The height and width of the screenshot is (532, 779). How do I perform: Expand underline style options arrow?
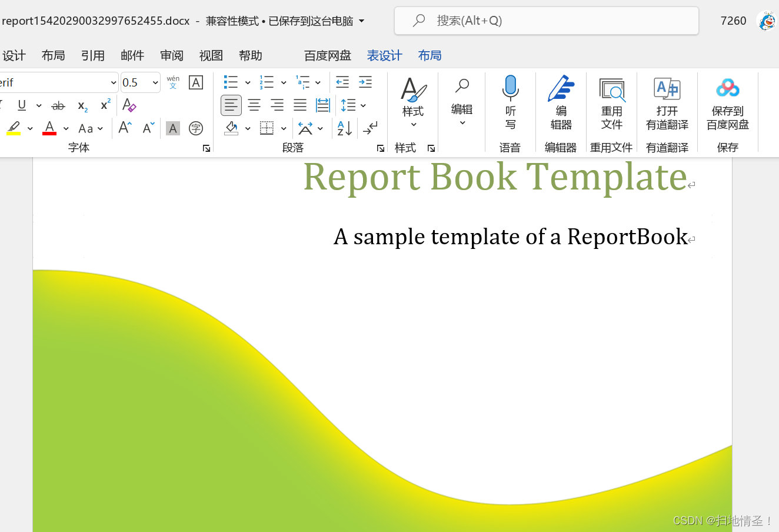pyautogui.click(x=39, y=106)
